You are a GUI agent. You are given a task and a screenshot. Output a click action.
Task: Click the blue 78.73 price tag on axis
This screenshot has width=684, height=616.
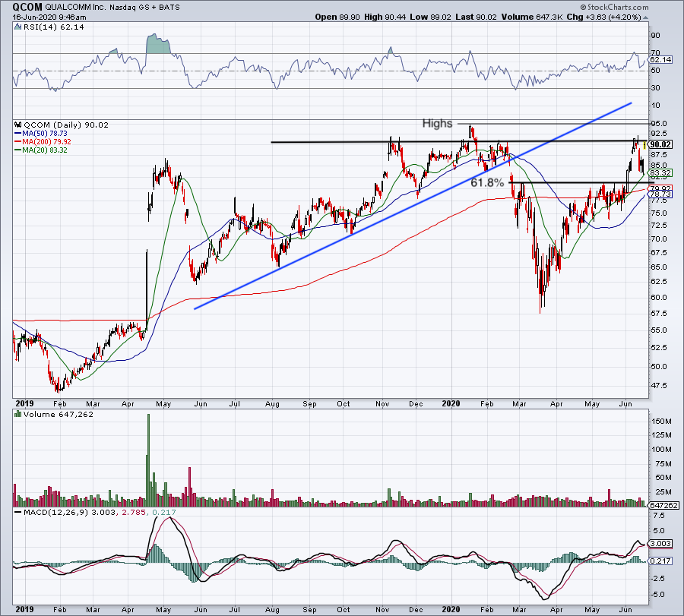click(x=660, y=194)
